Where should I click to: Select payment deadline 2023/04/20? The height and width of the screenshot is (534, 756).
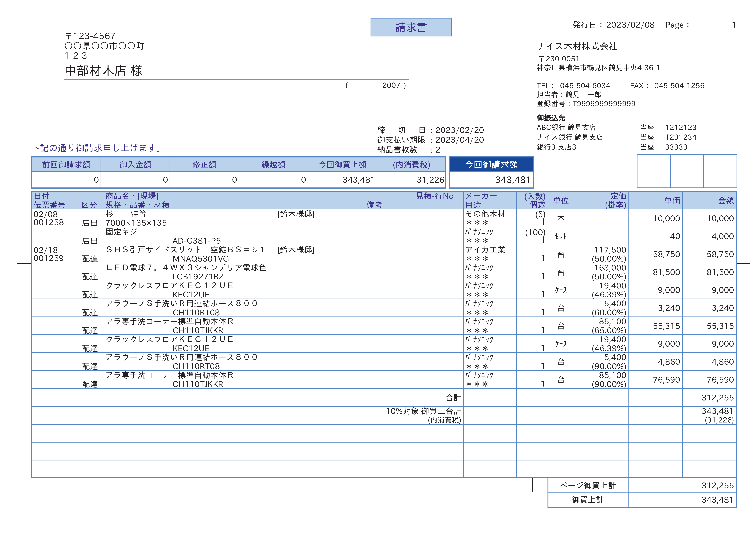tap(460, 140)
